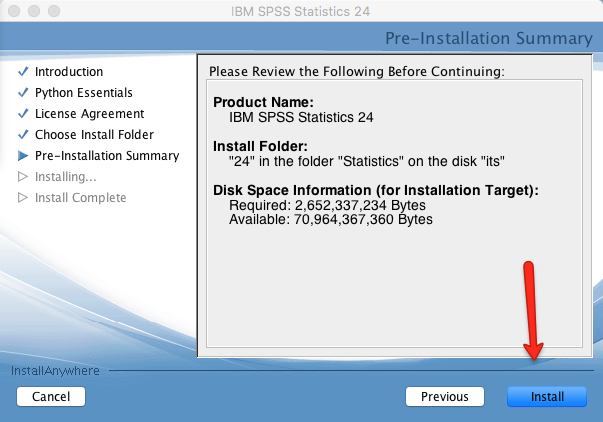Click the Install Folder path text
The width and height of the screenshot is (603, 422).
366,161
